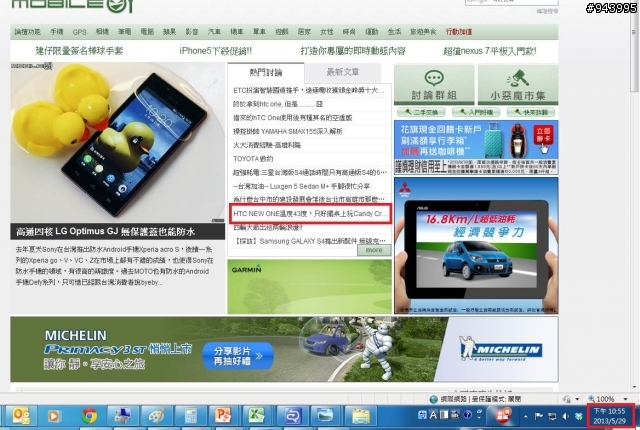Viewport: 640px width, 430px height.
Task: Open the iPhone5下殺促銷!! promo link
Action: [216, 51]
